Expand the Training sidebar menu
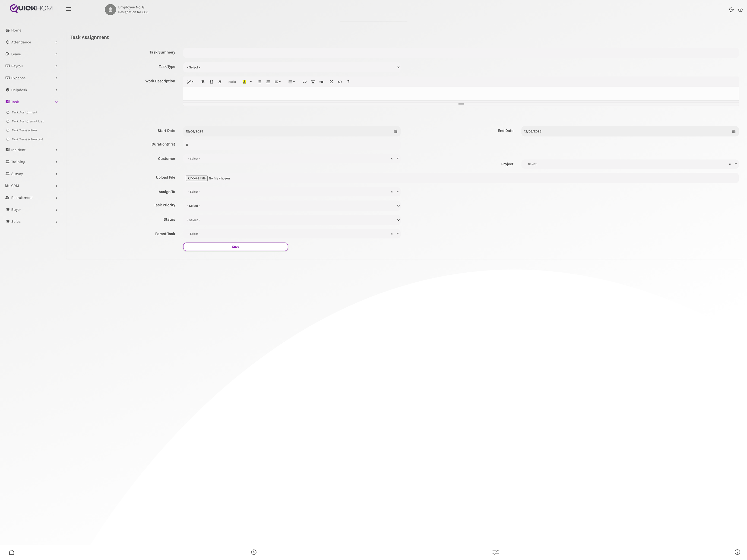The width and height of the screenshot is (747, 560). [x=31, y=162]
